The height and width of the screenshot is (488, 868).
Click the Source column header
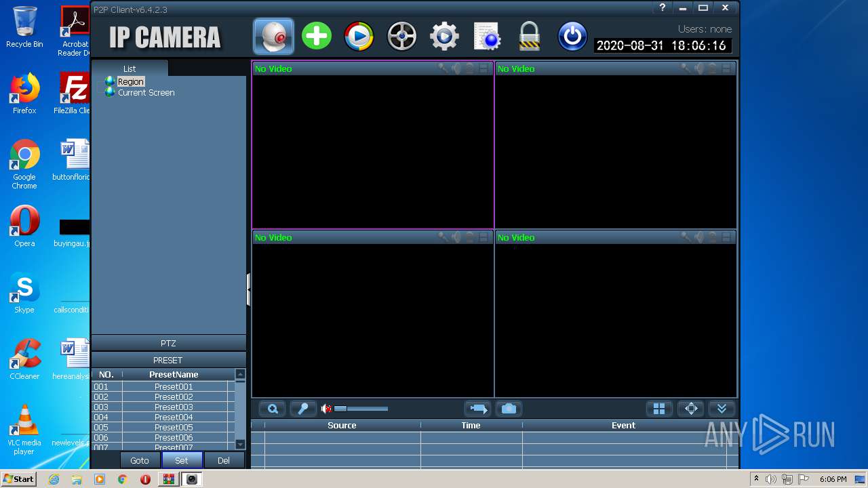[342, 426]
